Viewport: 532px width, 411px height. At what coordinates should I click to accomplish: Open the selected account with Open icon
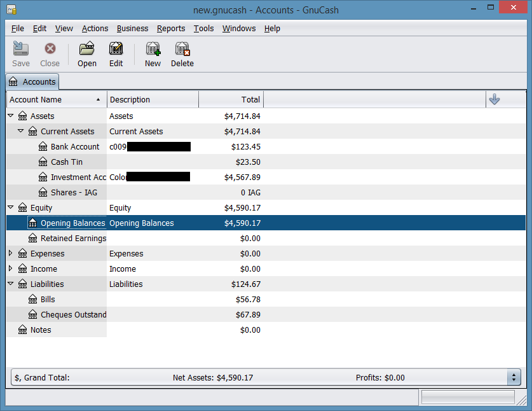click(87, 49)
